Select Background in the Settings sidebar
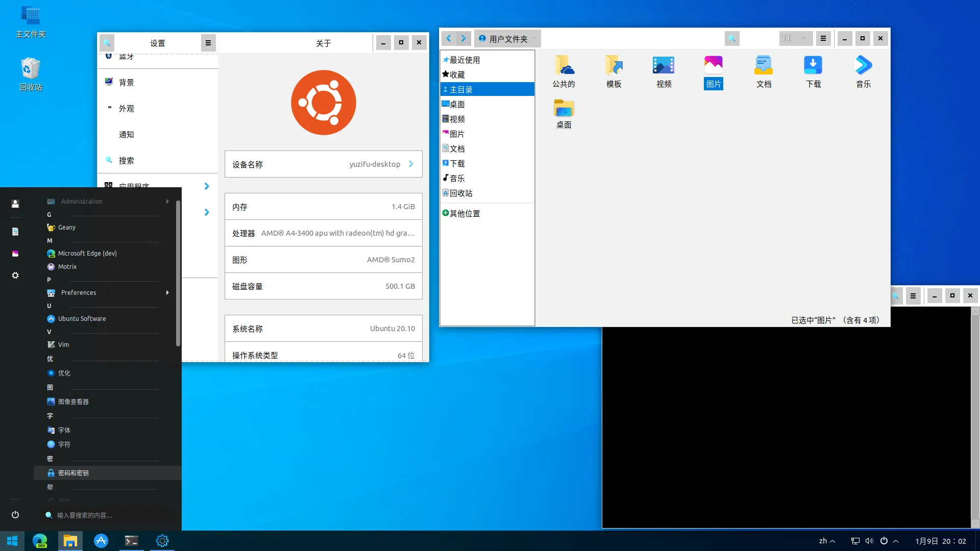Image resolution: width=980 pixels, height=551 pixels. click(127, 83)
